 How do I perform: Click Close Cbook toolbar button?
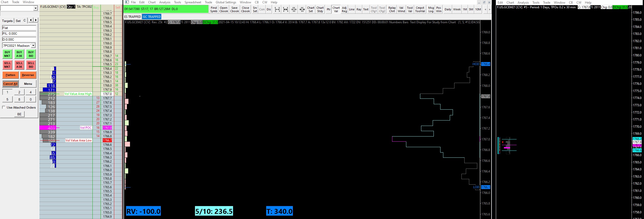click(245, 10)
